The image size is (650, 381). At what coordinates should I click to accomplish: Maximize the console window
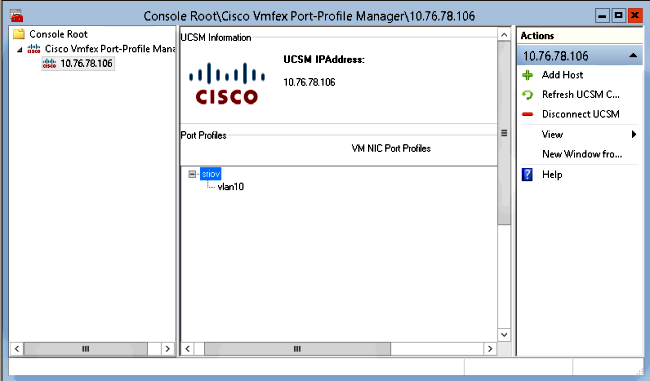(618, 16)
